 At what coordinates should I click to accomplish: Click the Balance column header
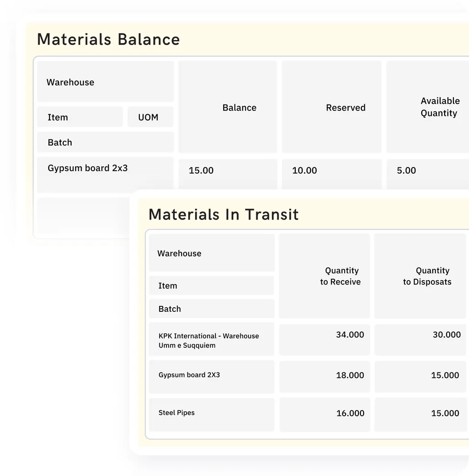[x=227, y=107]
